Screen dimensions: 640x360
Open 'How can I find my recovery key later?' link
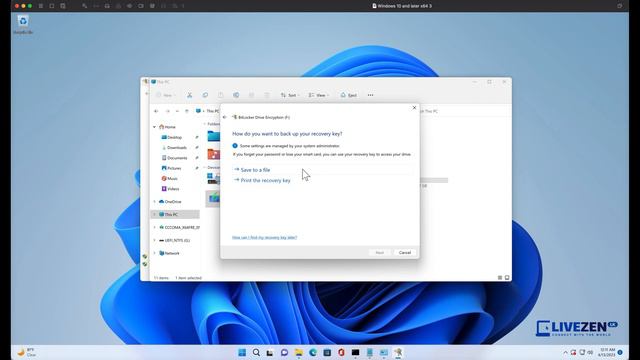click(x=264, y=238)
